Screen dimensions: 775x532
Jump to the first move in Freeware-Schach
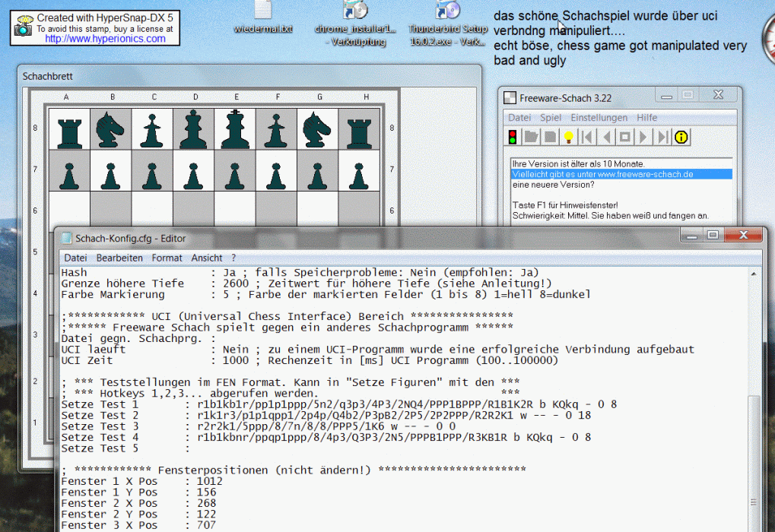coord(587,138)
